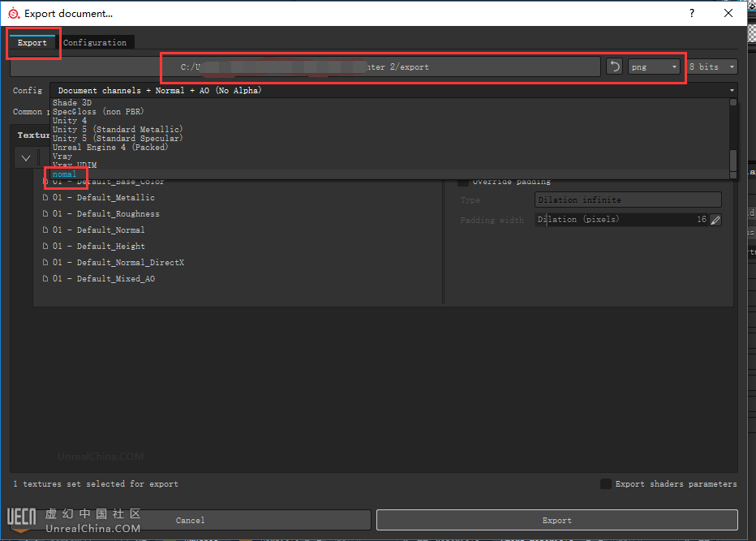Open the Dilation infinite type dropdown
The width and height of the screenshot is (756, 541).
pos(628,200)
